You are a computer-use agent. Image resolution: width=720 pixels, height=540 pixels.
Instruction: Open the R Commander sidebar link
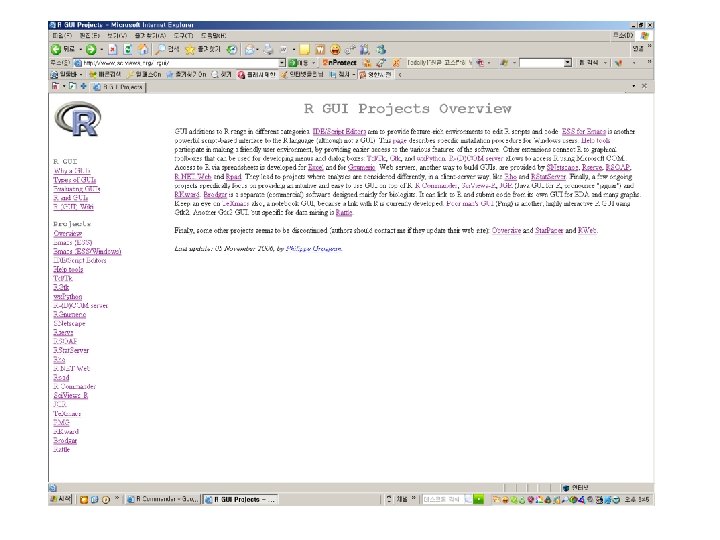click(x=74, y=386)
